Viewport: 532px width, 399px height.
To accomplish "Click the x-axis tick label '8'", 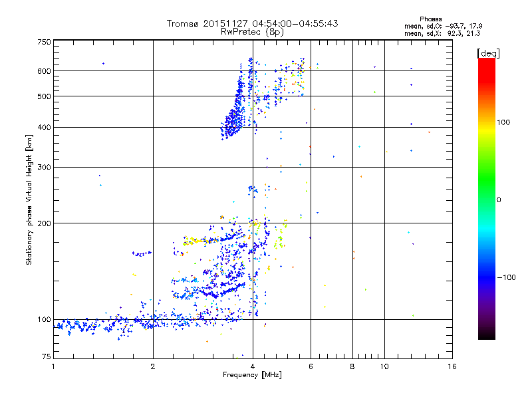I will point(352,366).
